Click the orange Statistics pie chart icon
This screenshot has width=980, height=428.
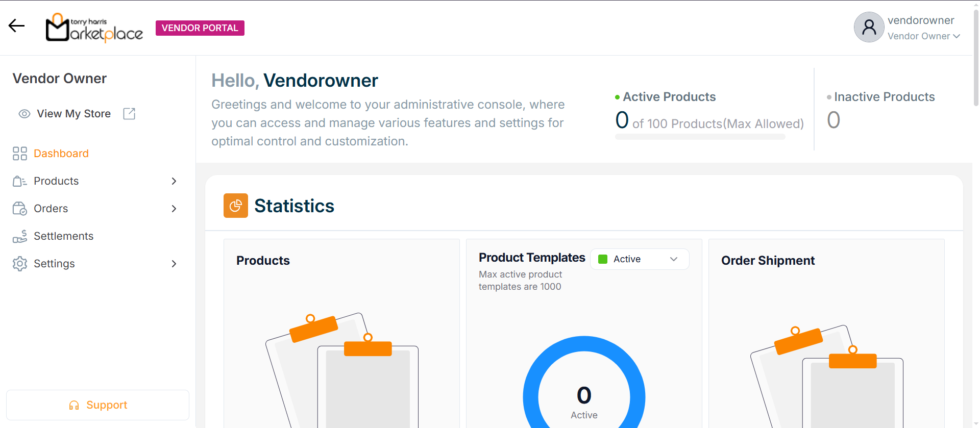(x=236, y=206)
